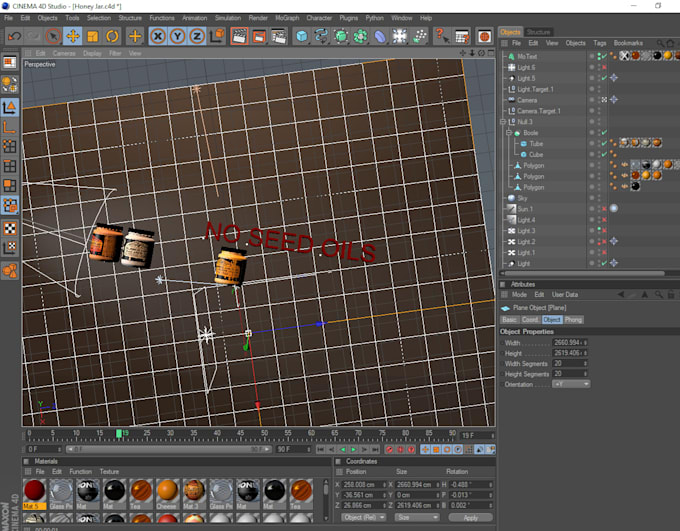The image size is (680, 531).
Task: Toggle Z axis lock
Action: [x=197, y=36]
